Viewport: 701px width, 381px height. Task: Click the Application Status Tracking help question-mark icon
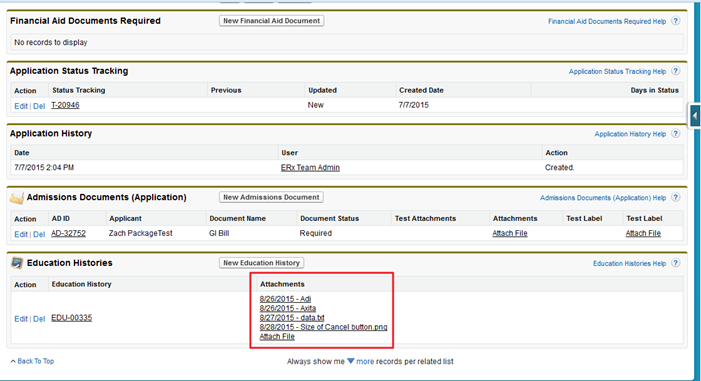coord(676,71)
